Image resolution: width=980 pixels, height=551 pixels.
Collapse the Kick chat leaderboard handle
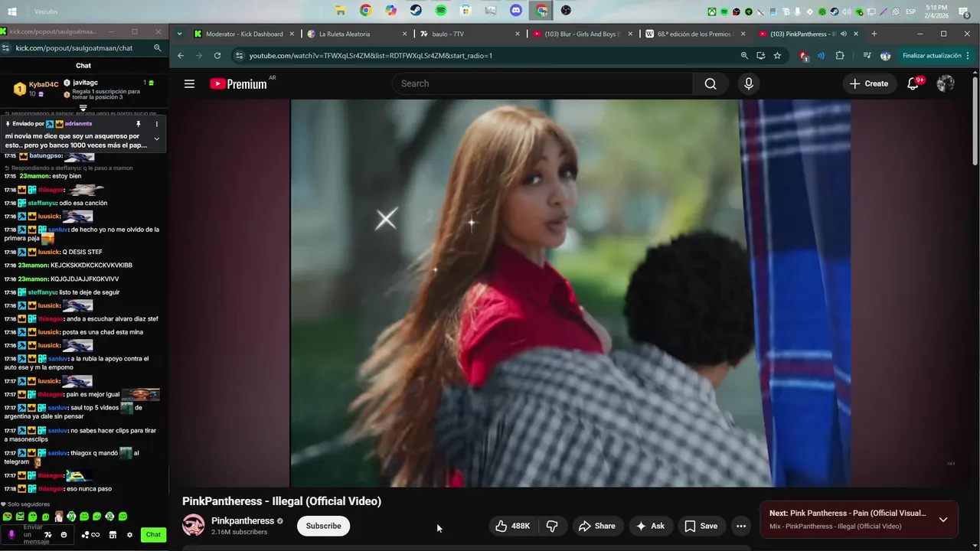pos(83,108)
